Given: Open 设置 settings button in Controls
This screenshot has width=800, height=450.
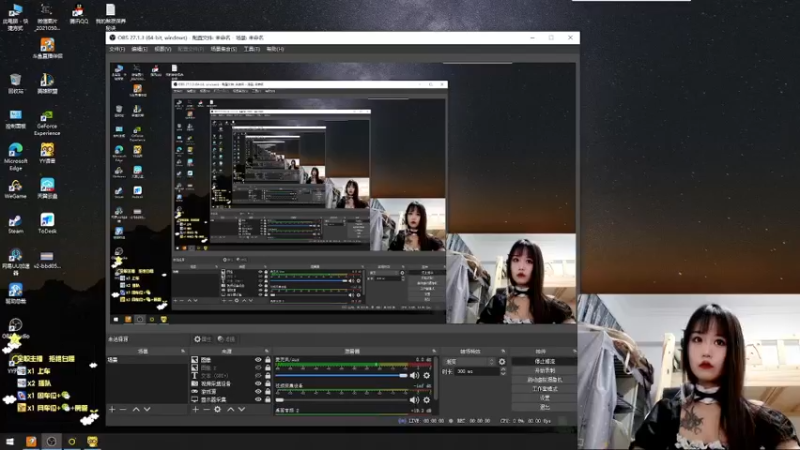Looking at the screenshot, I should tap(544, 398).
